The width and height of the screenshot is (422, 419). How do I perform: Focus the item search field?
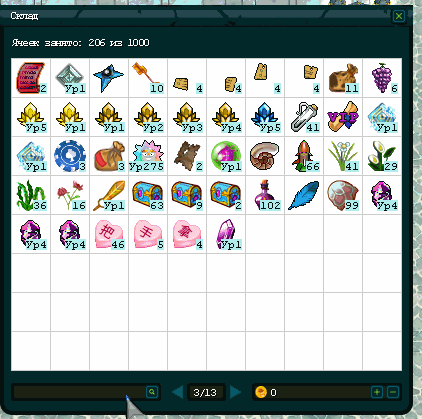[x=79, y=392]
